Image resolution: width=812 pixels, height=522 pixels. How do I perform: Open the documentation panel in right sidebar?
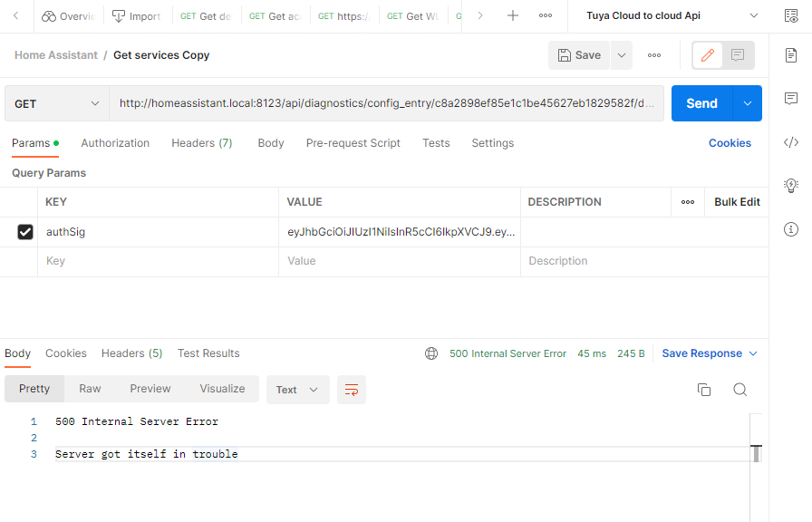[x=789, y=54]
